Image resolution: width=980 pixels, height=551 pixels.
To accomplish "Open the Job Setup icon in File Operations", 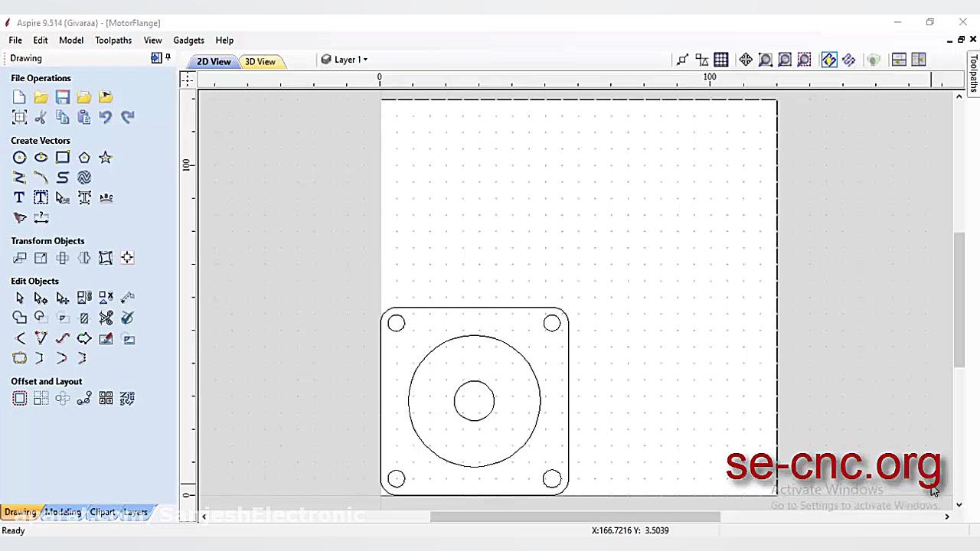I will coord(19,117).
